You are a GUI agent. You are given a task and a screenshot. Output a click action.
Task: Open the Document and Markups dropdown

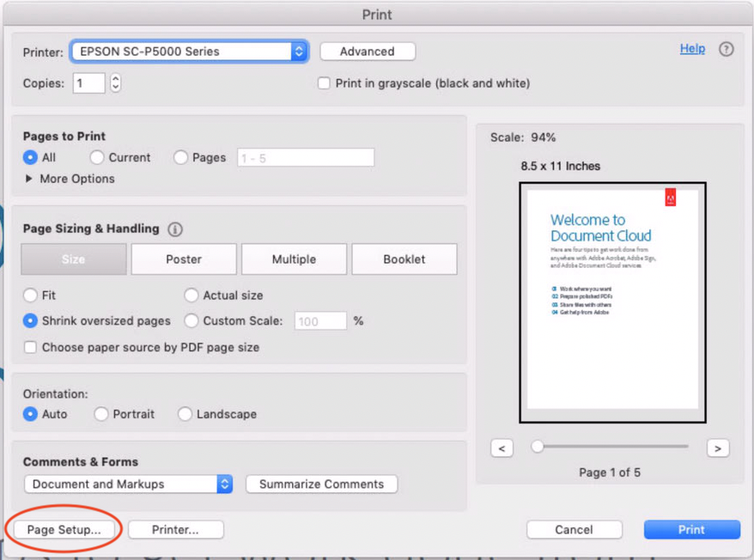129,484
